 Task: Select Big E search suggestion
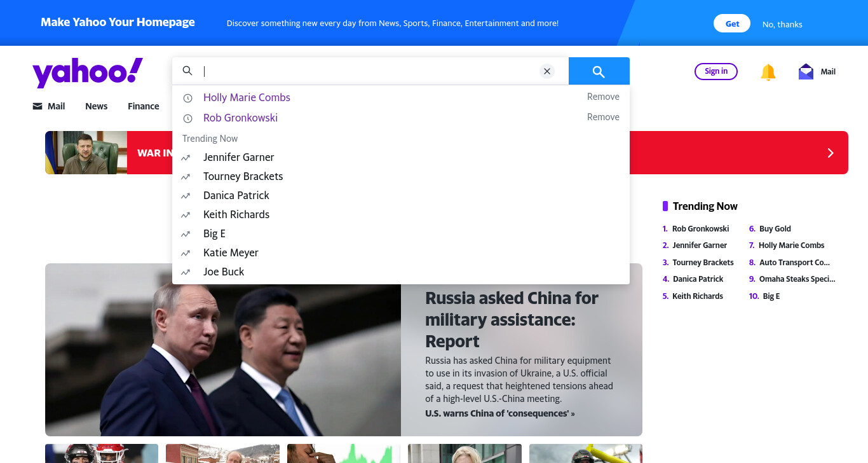click(215, 233)
